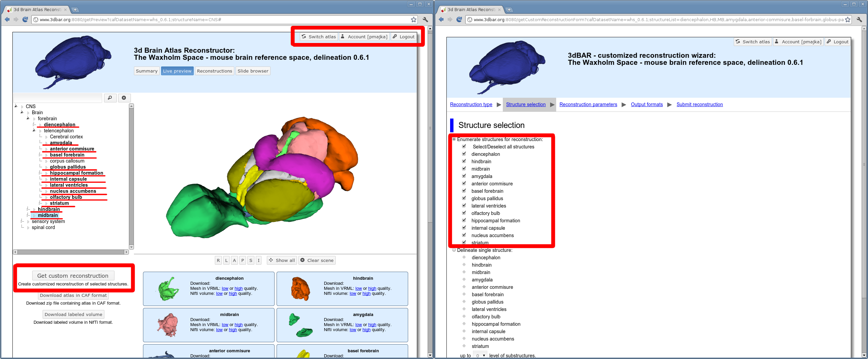Click Get custom reconstruction button
868x359 pixels.
click(x=73, y=275)
